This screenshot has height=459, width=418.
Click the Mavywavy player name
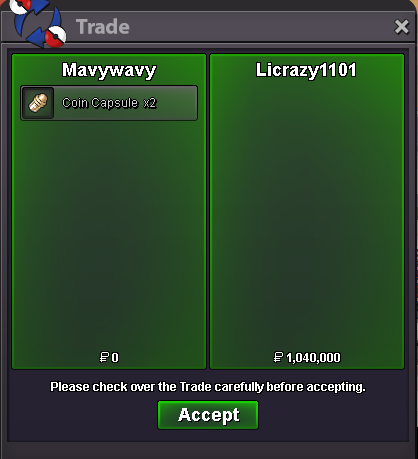coord(109,71)
